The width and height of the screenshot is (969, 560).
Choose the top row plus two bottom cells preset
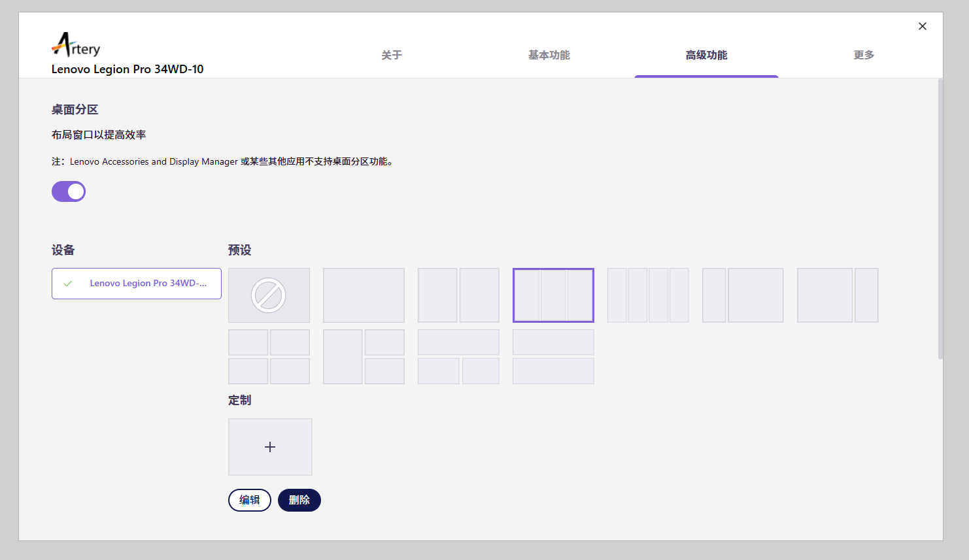(458, 357)
